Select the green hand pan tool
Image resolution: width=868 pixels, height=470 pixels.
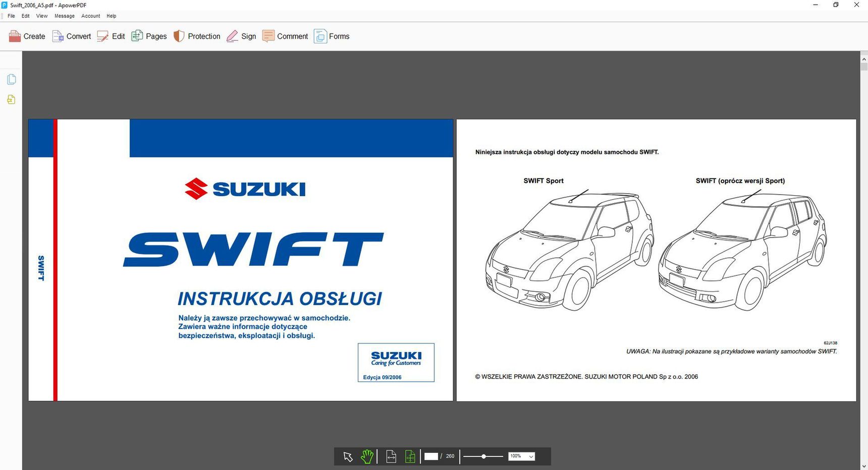coord(367,456)
